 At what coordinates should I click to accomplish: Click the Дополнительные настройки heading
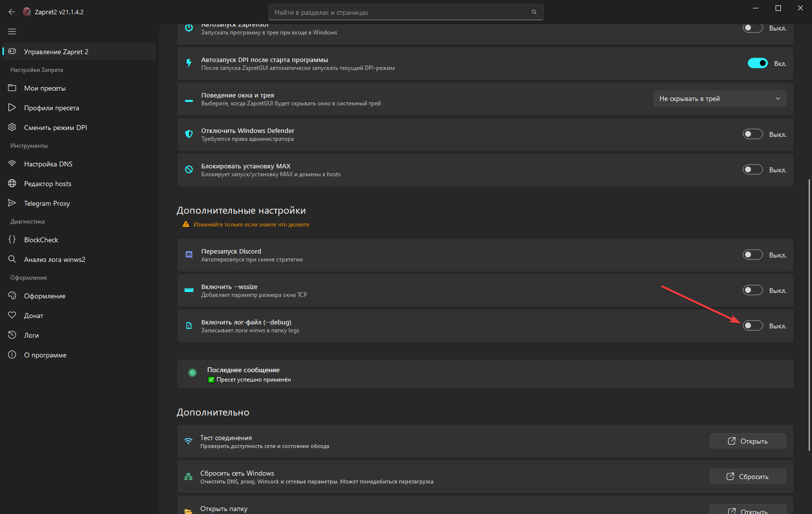[x=241, y=210]
